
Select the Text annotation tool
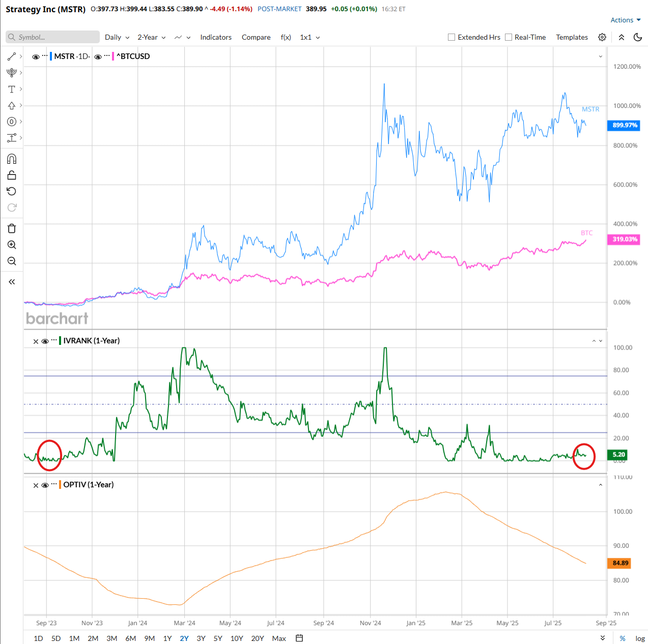(x=12, y=89)
